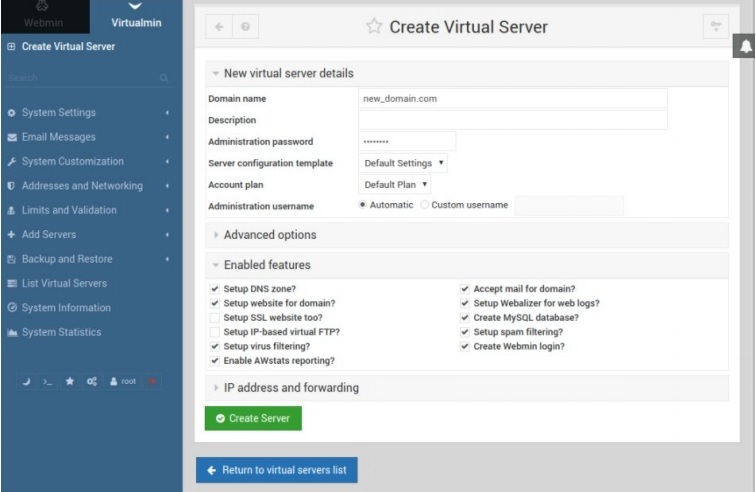Viewport: 756px width, 492px height.
Task: Click the key icon at top right
Action: click(x=716, y=26)
